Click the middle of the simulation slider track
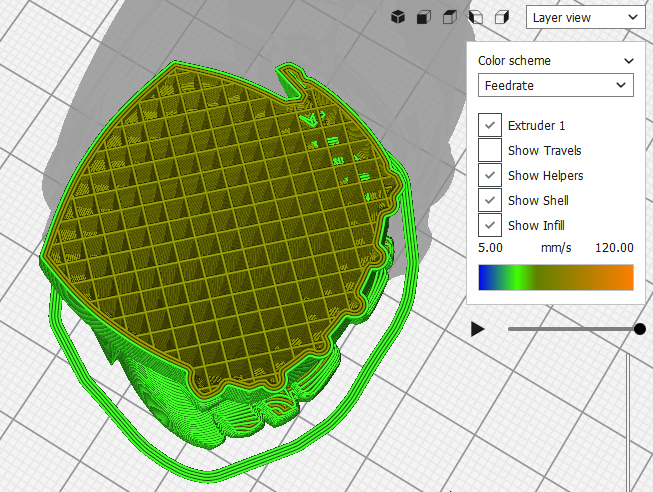The image size is (653, 492). pos(572,329)
